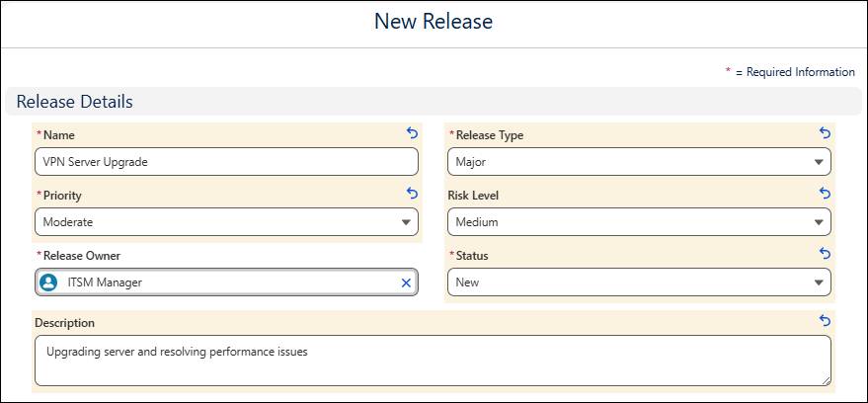Click inside the Description text area
Image resolution: width=868 pixels, height=403 pixels.
(433, 361)
